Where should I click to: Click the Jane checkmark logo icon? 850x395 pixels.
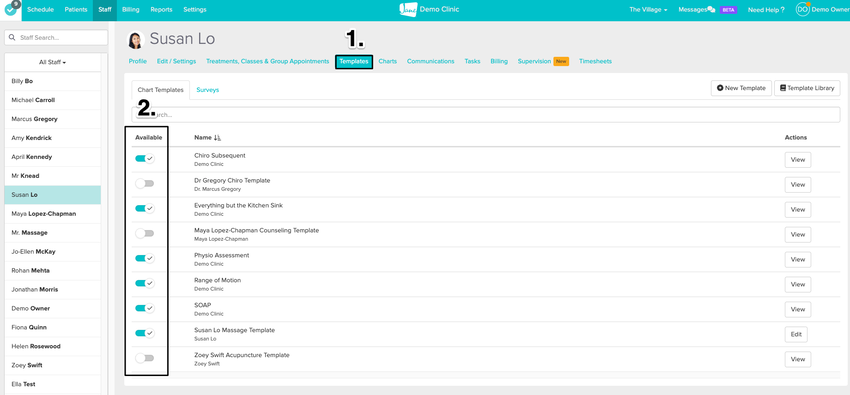click(x=10, y=9)
